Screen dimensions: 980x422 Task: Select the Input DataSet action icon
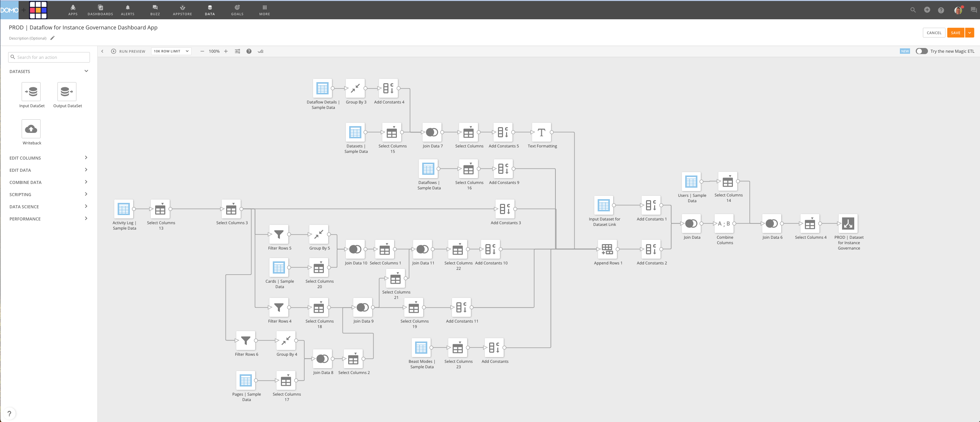[31, 92]
